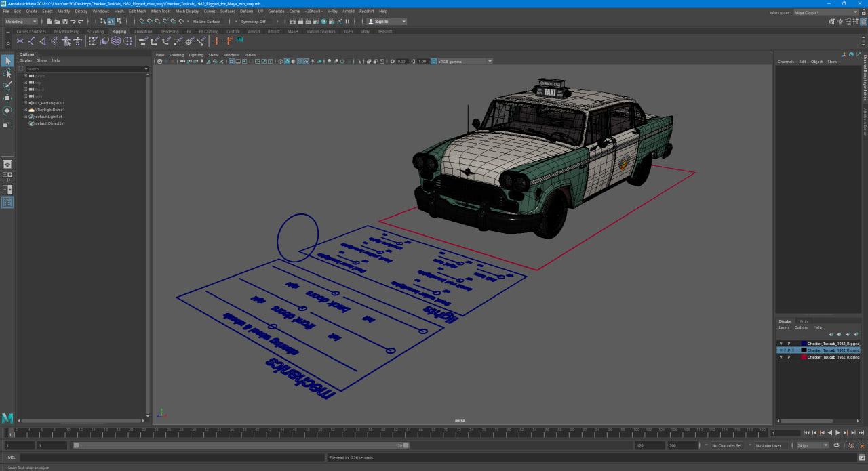Open the Workspace Maya Classic dropdown
Viewport: 868px width, 471px height.
[825, 12]
